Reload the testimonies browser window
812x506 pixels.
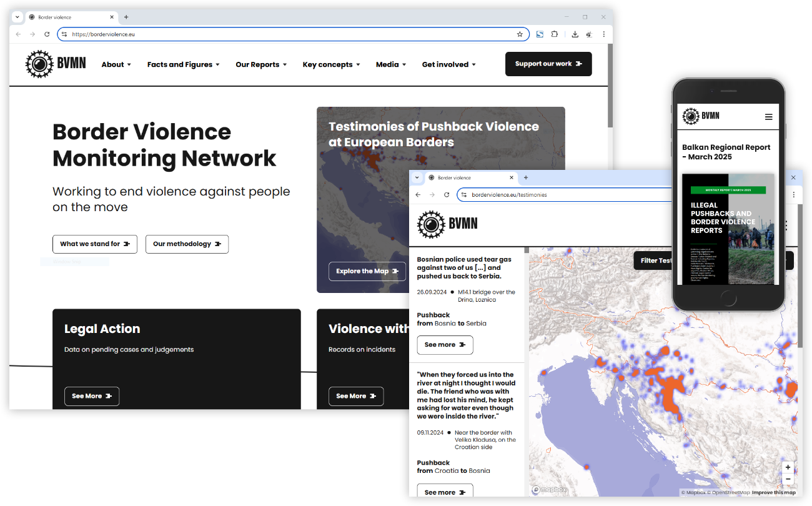[447, 195]
